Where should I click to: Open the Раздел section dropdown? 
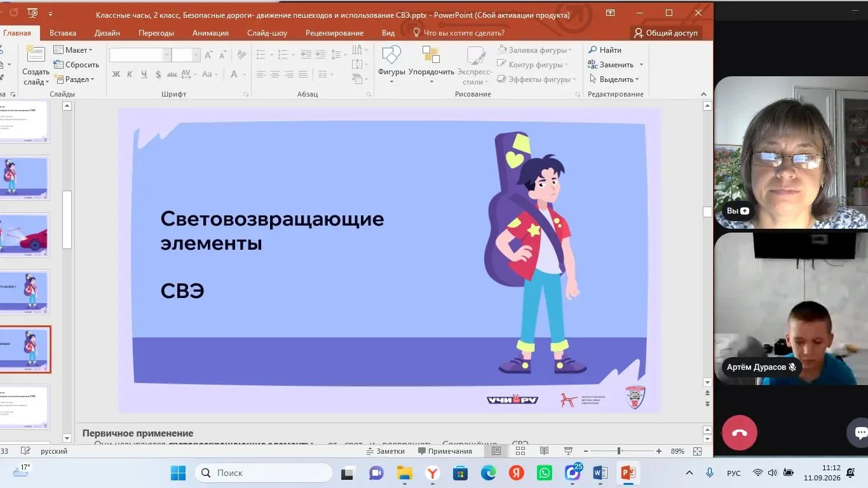pos(74,79)
